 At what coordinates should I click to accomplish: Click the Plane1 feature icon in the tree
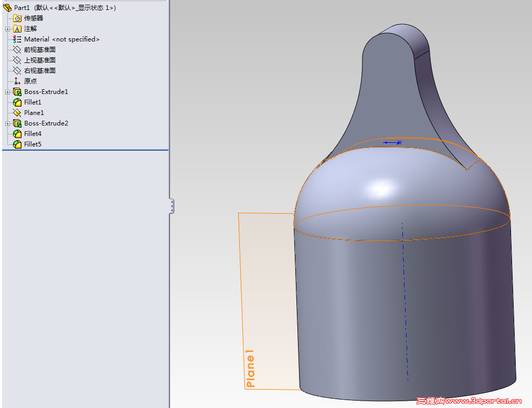[17, 113]
